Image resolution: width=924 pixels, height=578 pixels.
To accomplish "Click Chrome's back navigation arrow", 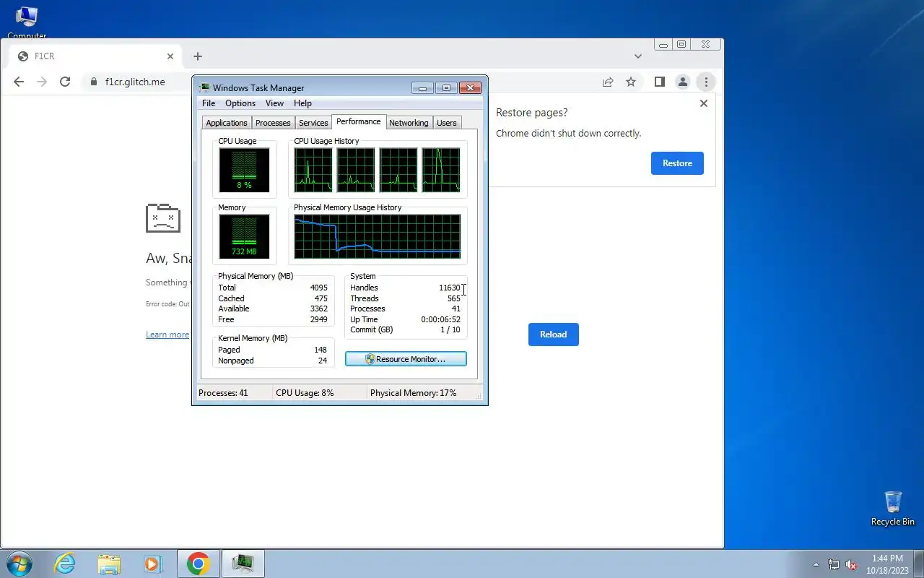I will [19, 82].
